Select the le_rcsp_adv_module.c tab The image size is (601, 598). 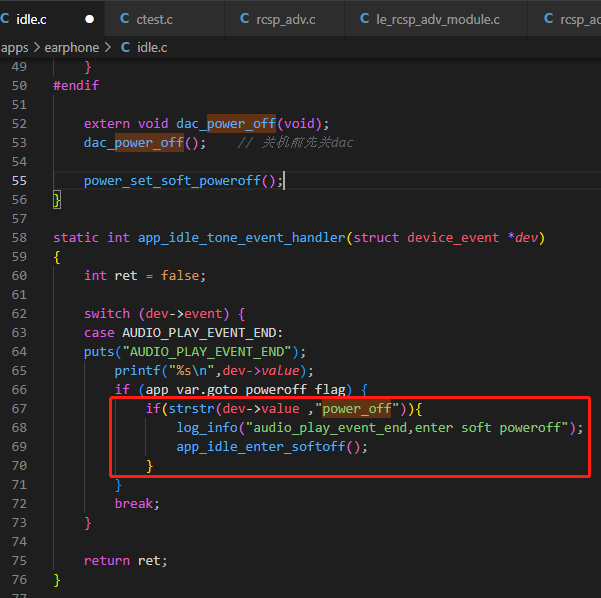[x=436, y=19]
